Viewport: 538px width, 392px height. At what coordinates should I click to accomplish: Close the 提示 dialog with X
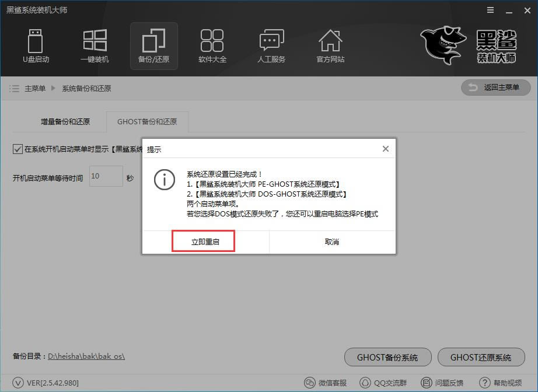(386, 149)
